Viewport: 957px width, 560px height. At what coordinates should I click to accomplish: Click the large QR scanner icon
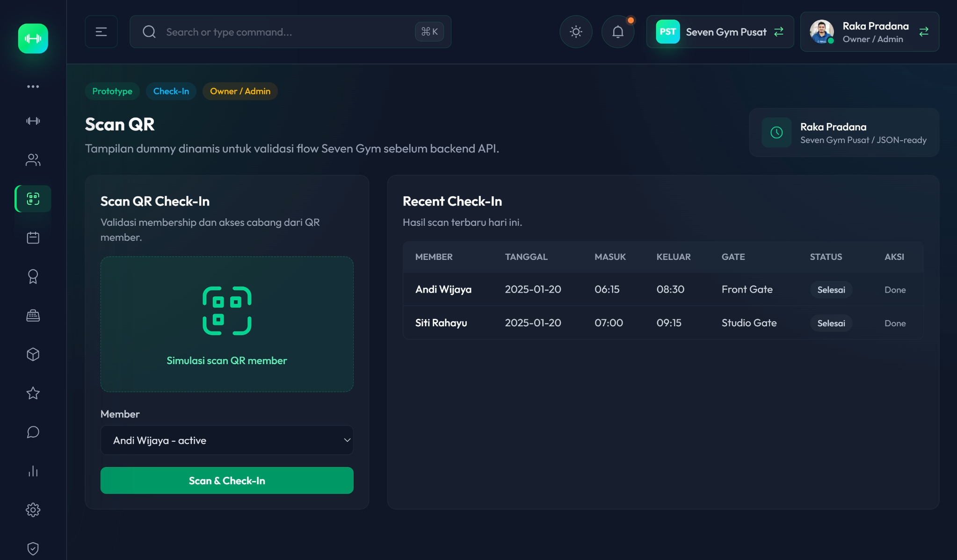point(227,311)
